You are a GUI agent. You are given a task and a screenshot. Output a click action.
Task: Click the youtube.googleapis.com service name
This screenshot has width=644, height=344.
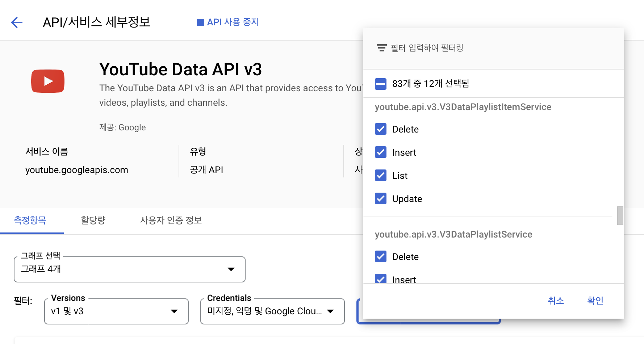point(77,170)
